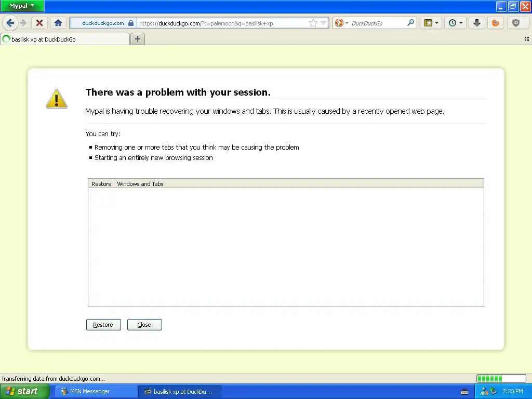Click the Restore button

(103, 325)
